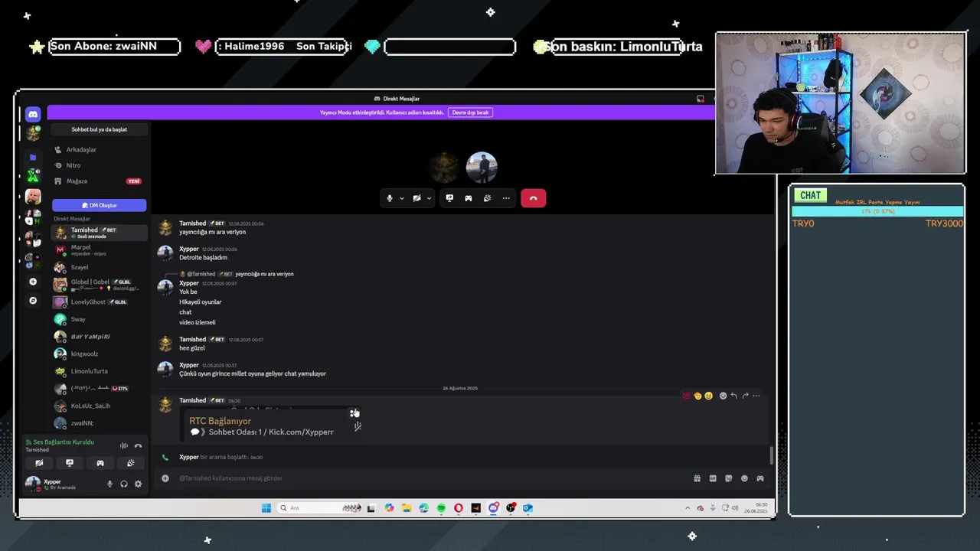This screenshot has height=551, width=980.
Task: Open the green X server icon
Action: [x=33, y=176]
